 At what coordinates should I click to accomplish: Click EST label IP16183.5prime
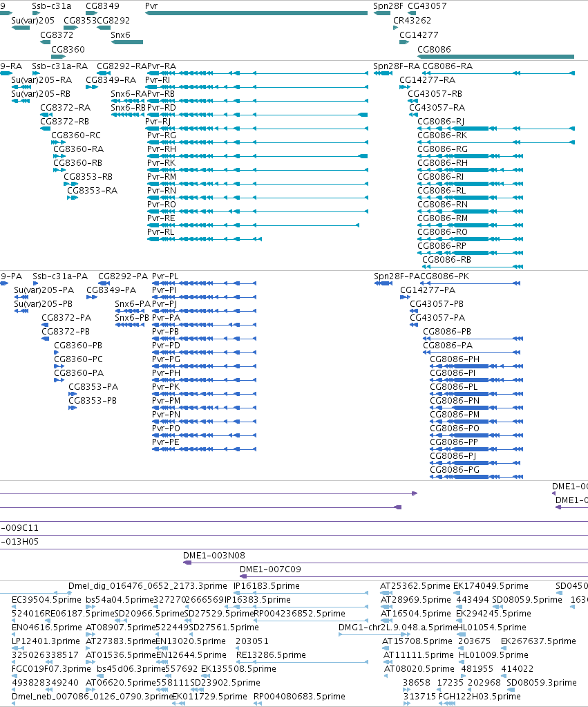tap(267, 585)
